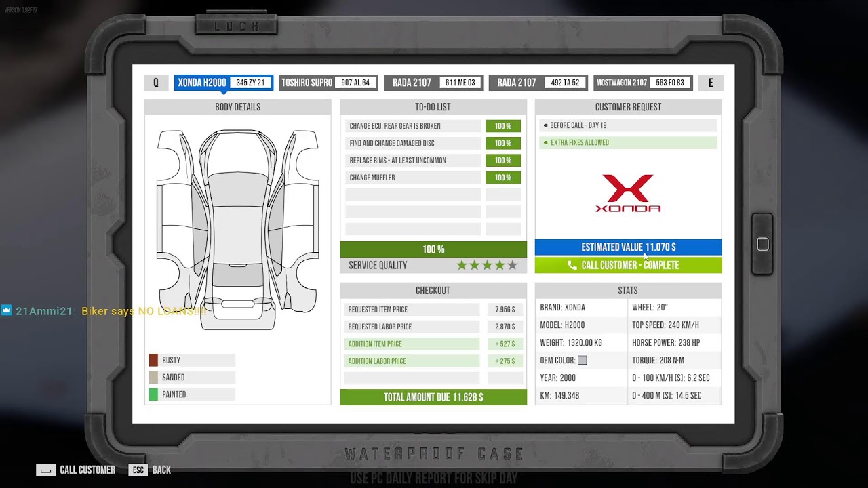This screenshot has height=488, width=868.
Task: Select the Xonda H2000 car tab
Action: pos(224,83)
